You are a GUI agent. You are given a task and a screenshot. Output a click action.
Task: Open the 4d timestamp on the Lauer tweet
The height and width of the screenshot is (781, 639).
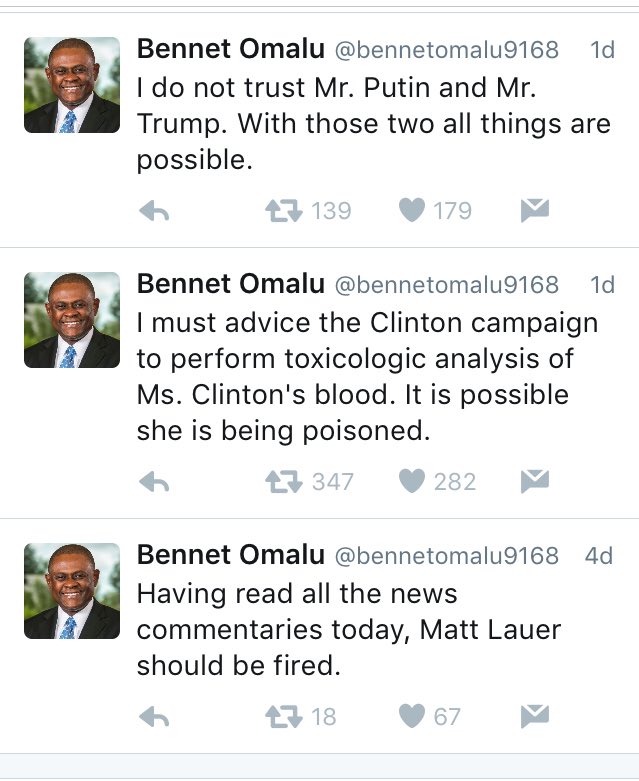[599, 556]
